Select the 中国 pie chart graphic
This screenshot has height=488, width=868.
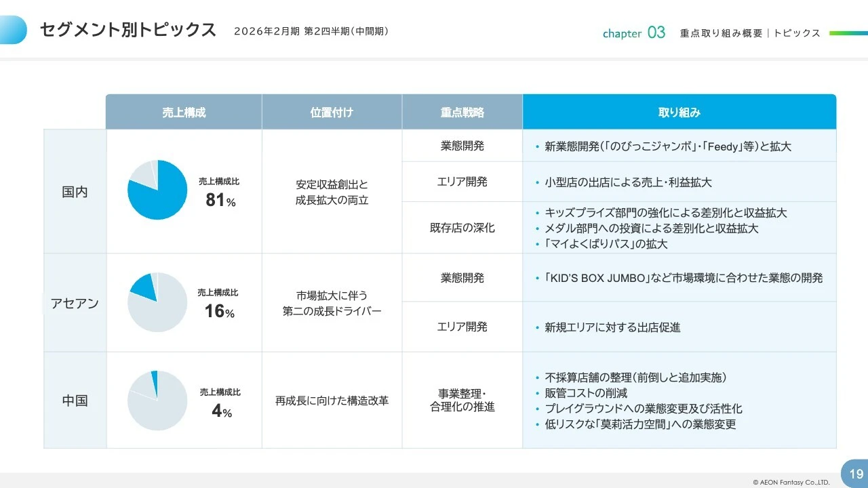pos(157,401)
